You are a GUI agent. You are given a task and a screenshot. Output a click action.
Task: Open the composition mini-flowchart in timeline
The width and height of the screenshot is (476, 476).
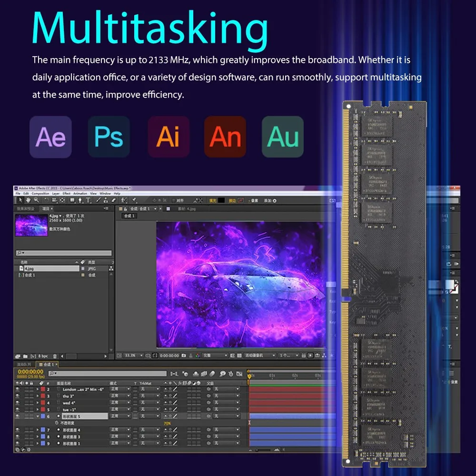[174, 374]
